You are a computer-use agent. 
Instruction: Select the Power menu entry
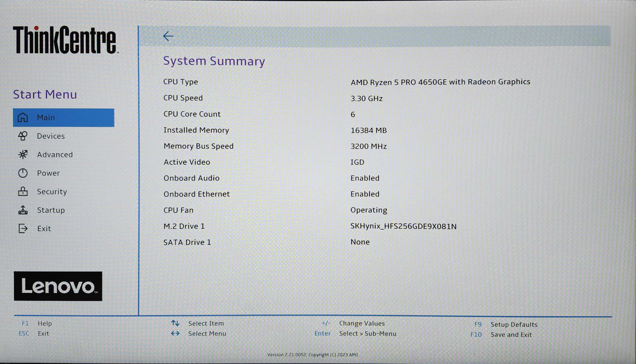(48, 173)
